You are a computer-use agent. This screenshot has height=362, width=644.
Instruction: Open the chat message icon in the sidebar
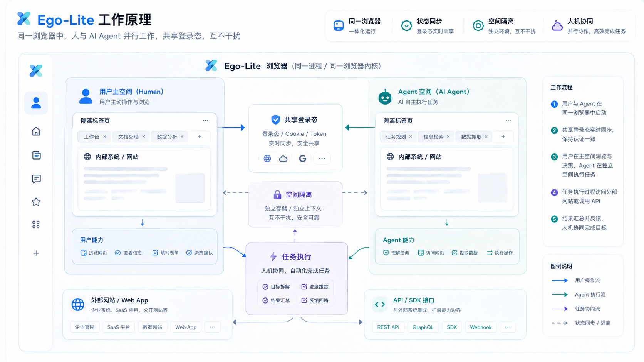(36, 179)
